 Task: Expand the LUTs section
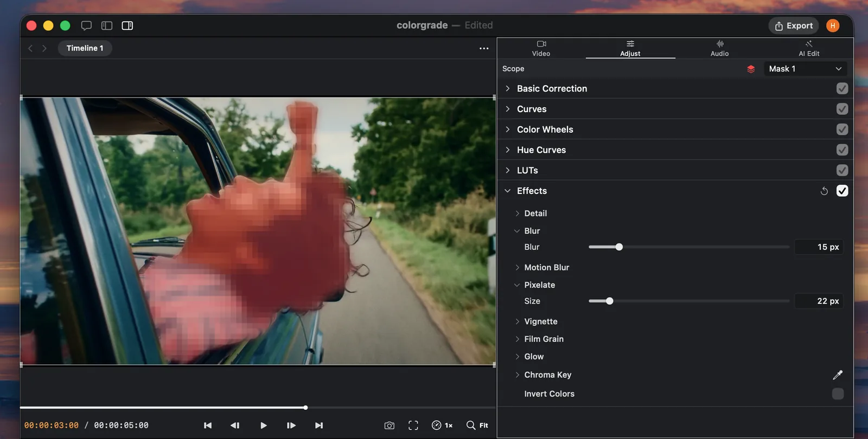(x=507, y=170)
